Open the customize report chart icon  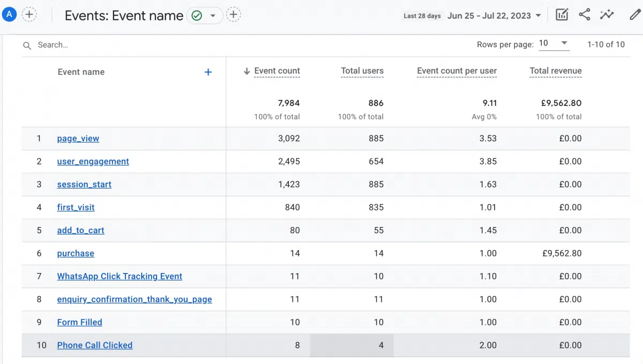562,15
